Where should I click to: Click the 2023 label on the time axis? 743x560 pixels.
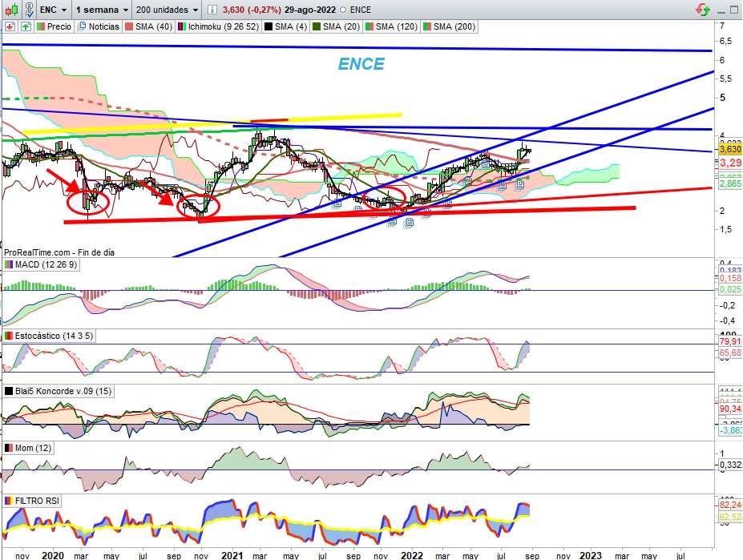pyautogui.click(x=591, y=555)
